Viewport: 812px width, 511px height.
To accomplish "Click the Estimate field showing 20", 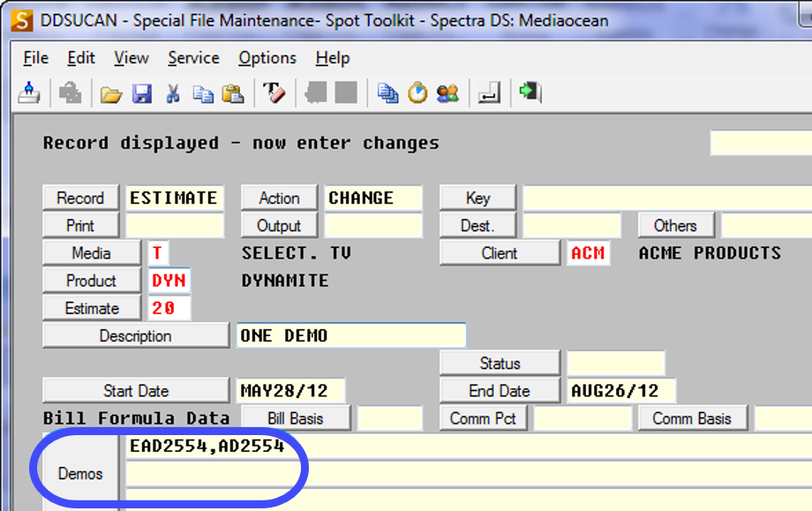I will click(x=169, y=308).
